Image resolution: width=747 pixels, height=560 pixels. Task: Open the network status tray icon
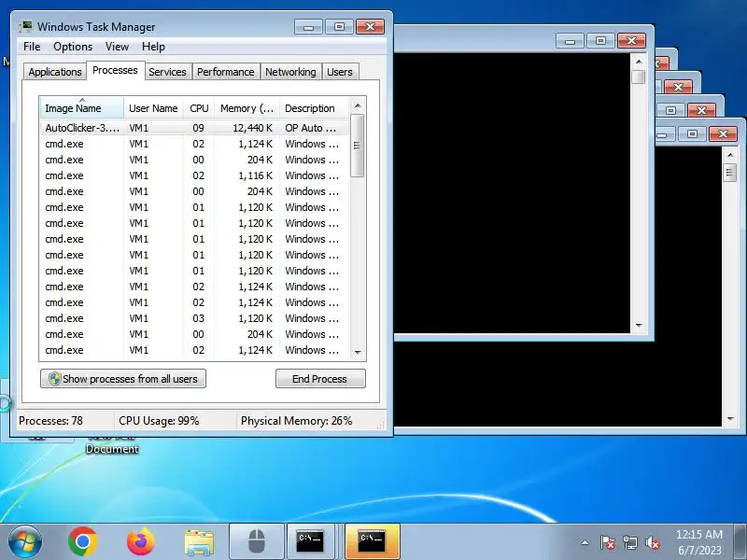tap(630, 542)
